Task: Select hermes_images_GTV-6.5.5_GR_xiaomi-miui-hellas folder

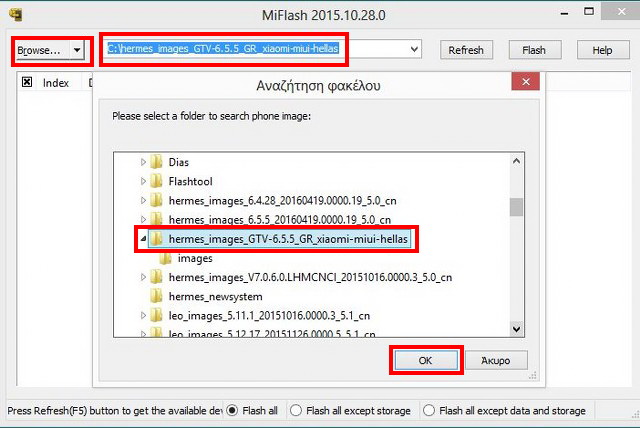Action: tap(288, 239)
